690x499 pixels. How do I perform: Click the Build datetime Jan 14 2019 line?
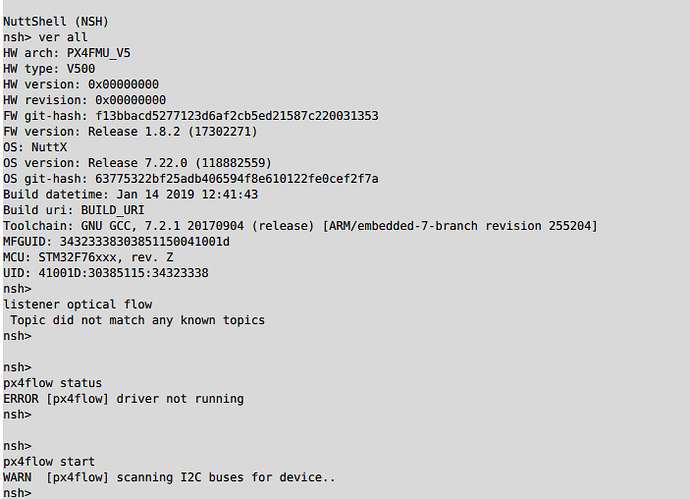[x=130, y=194]
